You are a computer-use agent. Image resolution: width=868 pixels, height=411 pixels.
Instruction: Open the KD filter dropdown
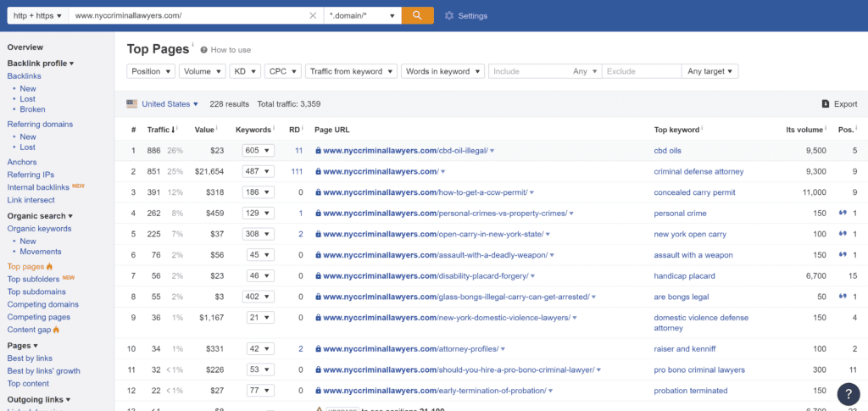click(x=245, y=71)
